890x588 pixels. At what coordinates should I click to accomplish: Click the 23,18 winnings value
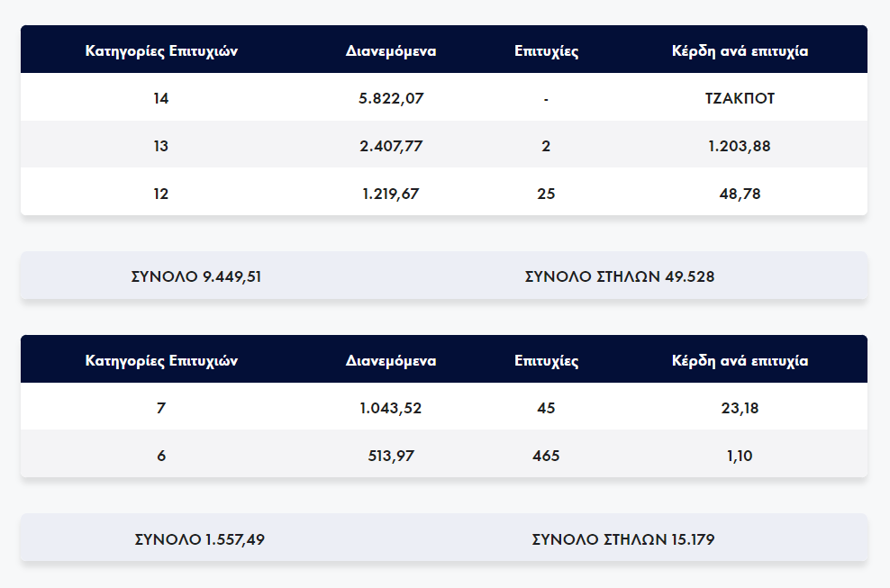[740, 408]
